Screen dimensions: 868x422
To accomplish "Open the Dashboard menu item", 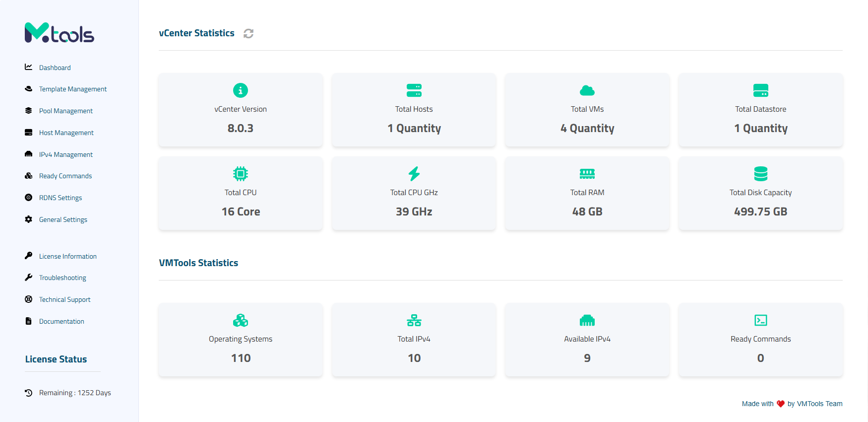I will (x=55, y=68).
